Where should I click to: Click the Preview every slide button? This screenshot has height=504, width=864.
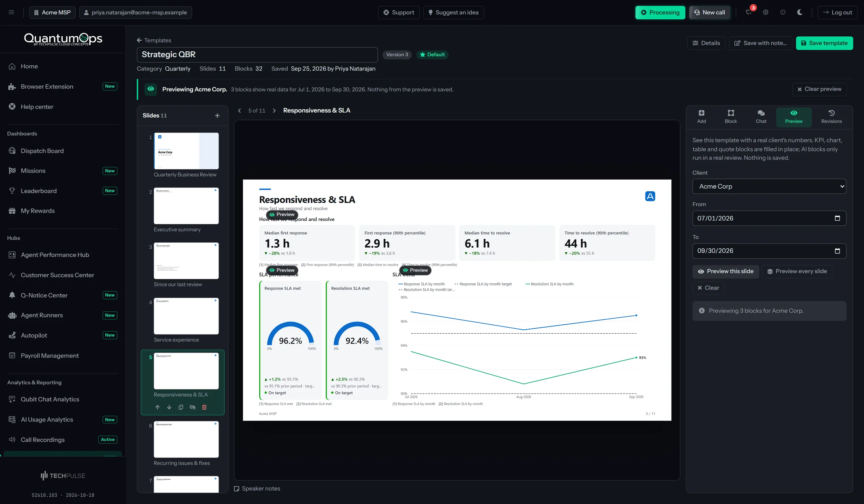[x=797, y=271]
